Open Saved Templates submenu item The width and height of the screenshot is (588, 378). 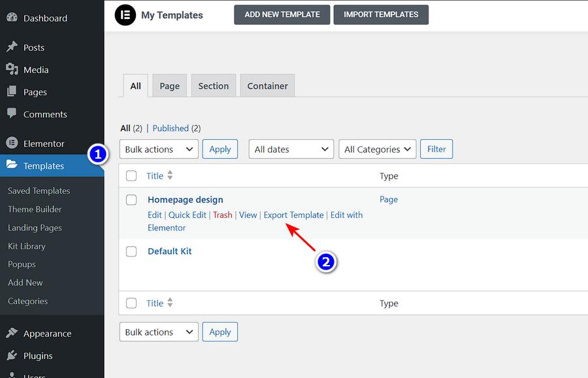39,191
